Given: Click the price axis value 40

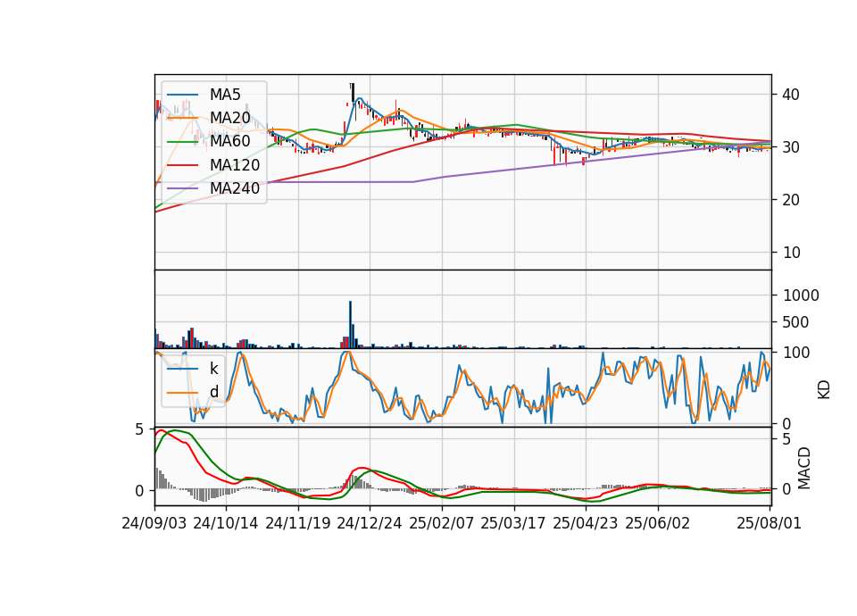Looking at the screenshot, I should [791, 95].
